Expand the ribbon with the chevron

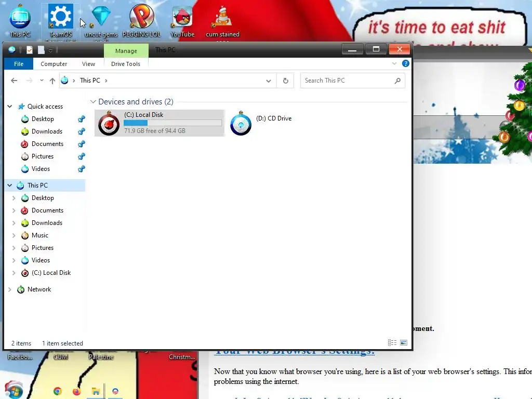click(394, 63)
